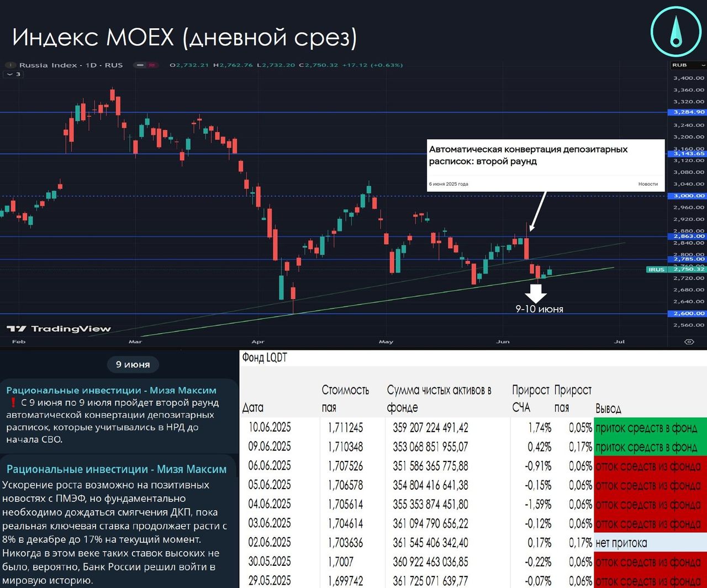
Task: Select the unit price cell 1,706578
Action: pyautogui.click(x=345, y=485)
